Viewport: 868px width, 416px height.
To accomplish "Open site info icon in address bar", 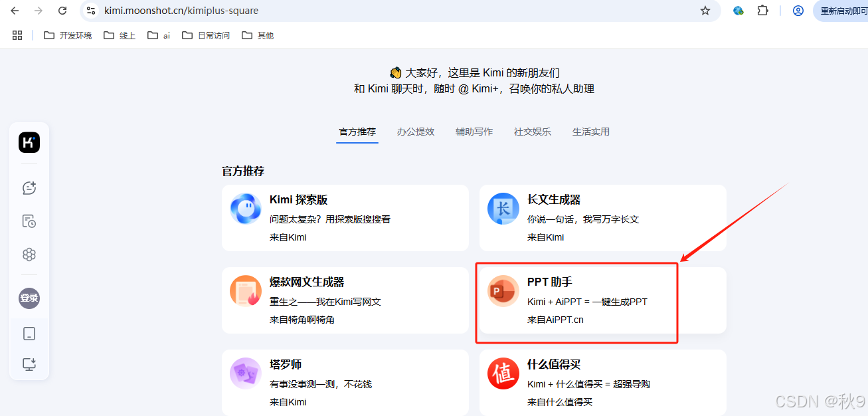I will [92, 11].
